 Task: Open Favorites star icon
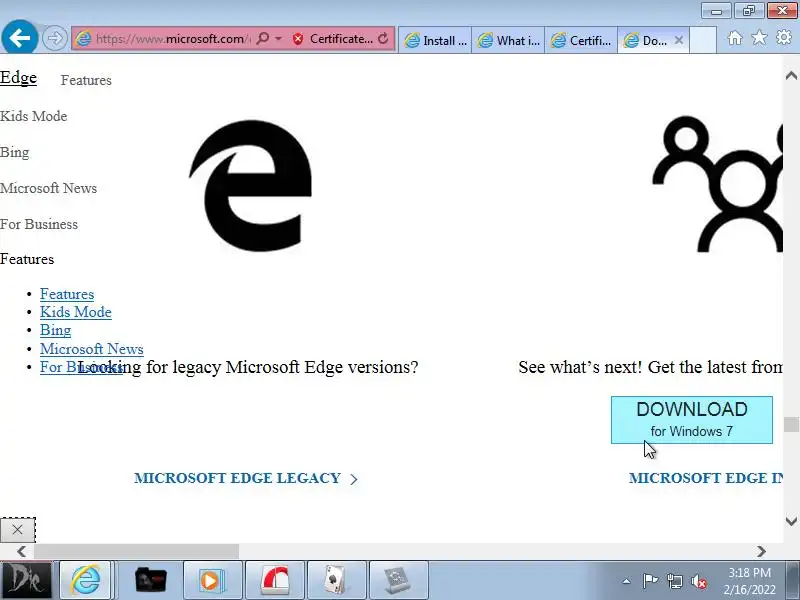point(759,37)
